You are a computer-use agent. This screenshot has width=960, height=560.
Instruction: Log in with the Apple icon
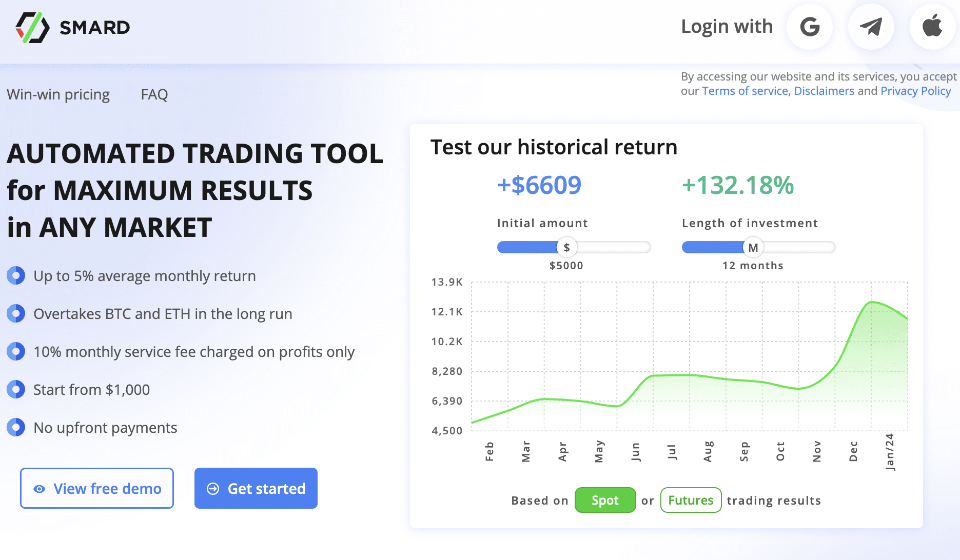[x=932, y=27]
